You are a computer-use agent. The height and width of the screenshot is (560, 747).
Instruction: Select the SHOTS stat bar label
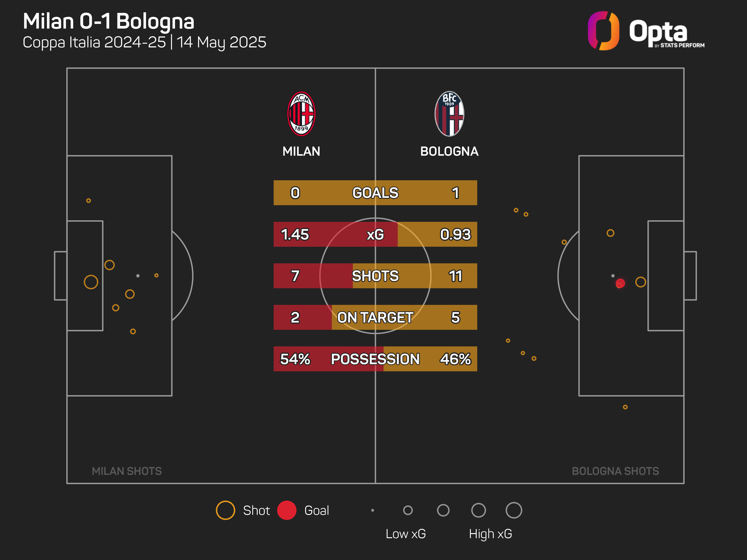click(375, 276)
